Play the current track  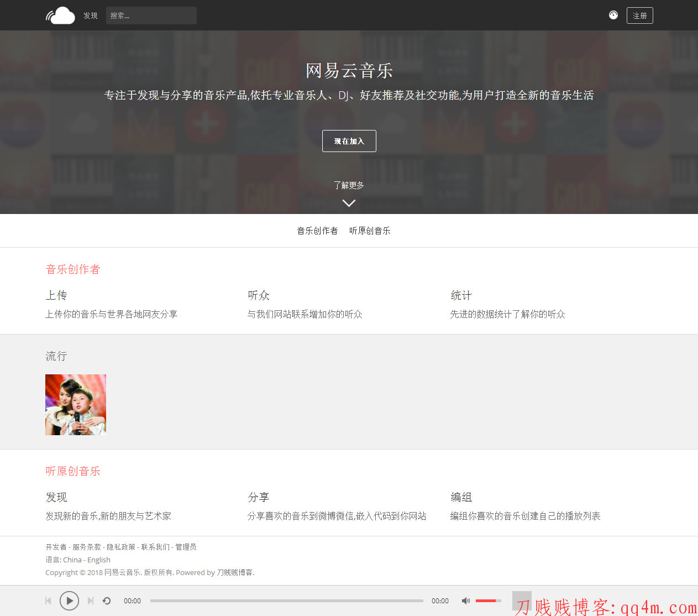[x=69, y=601]
